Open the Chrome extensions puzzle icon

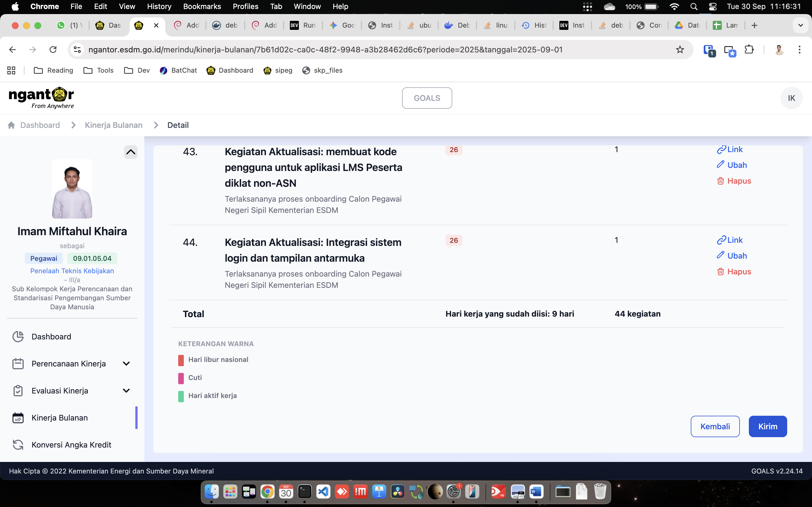point(749,50)
